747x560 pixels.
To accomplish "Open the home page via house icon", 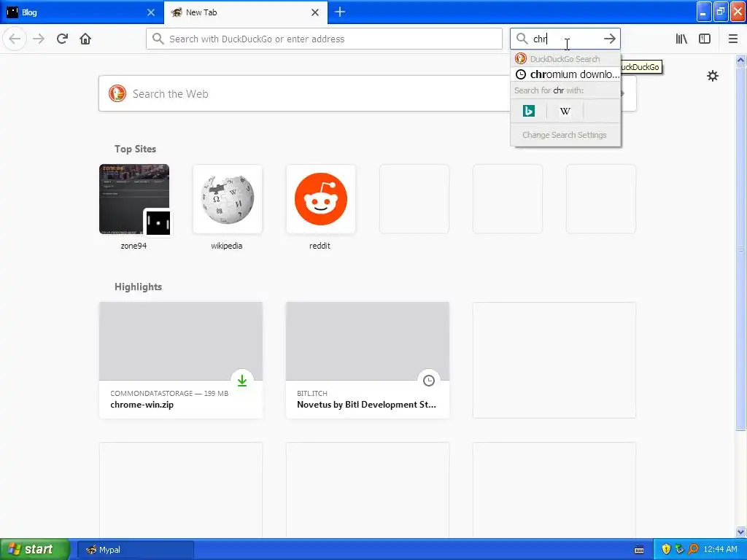I will 85,39.
